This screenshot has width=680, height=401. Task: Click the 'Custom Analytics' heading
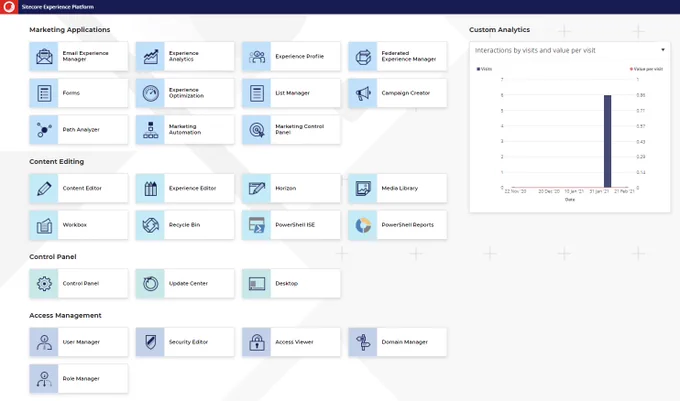[499, 29]
